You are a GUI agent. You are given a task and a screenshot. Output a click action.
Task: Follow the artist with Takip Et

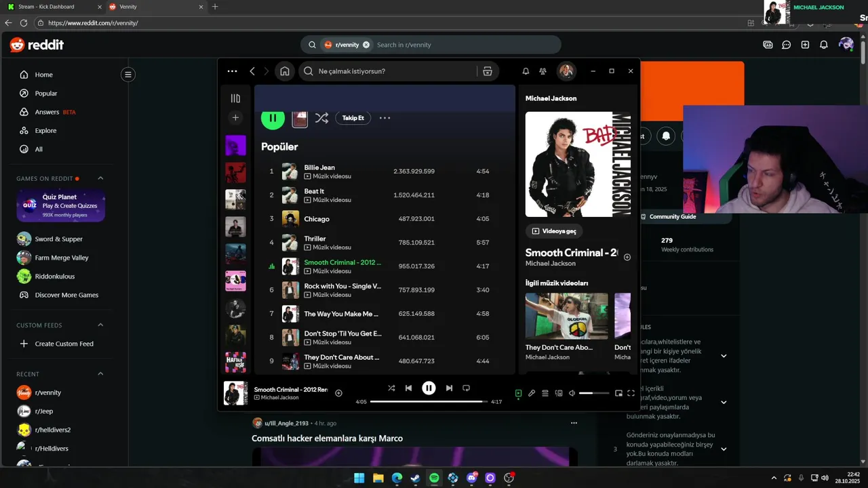(x=353, y=118)
